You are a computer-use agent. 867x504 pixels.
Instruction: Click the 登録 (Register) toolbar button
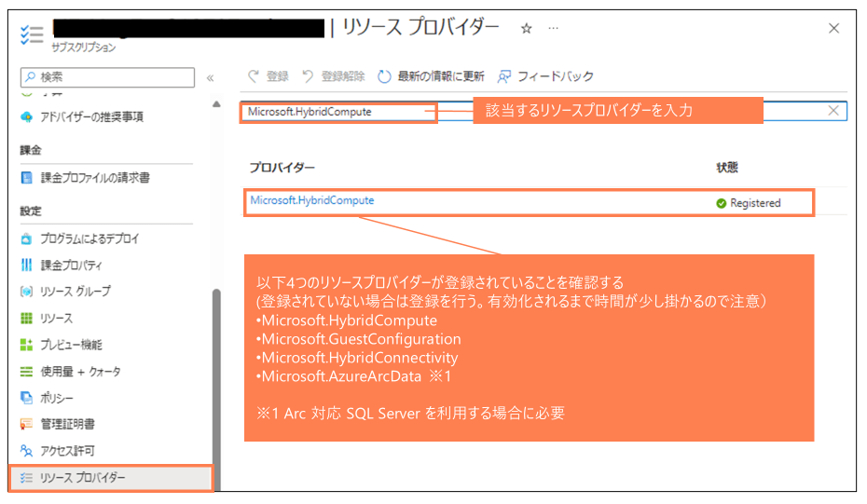point(268,76)
